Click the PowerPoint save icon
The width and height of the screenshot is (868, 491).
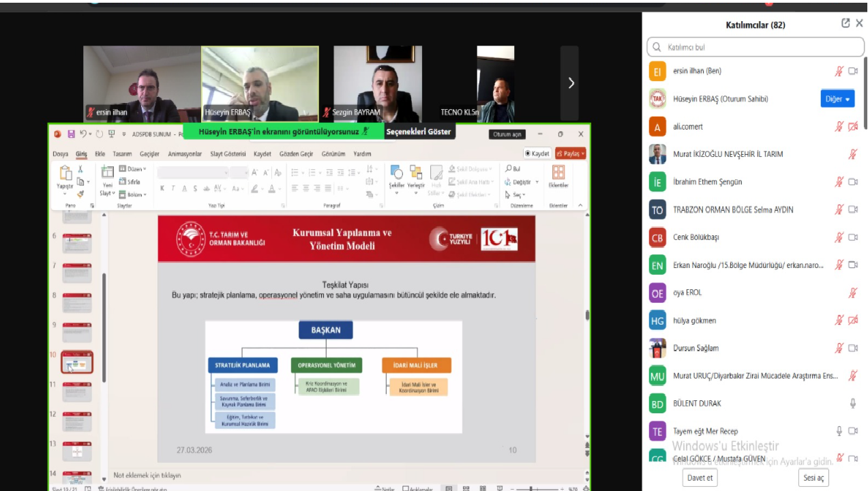pos(71,134)
